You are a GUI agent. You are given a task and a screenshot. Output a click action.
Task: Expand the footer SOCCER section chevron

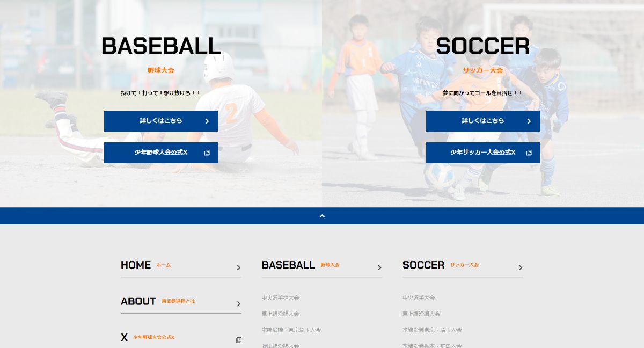(x=520, y=267)
